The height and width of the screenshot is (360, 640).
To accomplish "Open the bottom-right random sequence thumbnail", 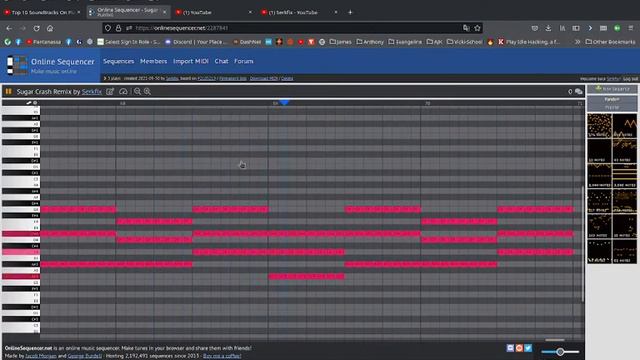I will coord(624,251).
